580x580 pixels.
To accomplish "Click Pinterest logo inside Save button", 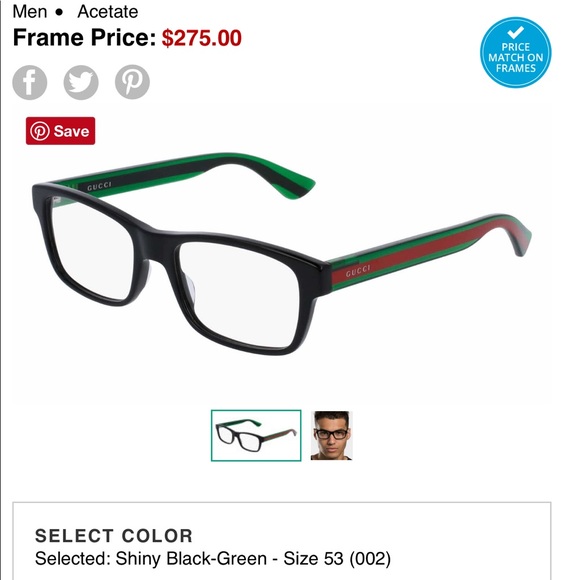I will (x=40, y=131).
